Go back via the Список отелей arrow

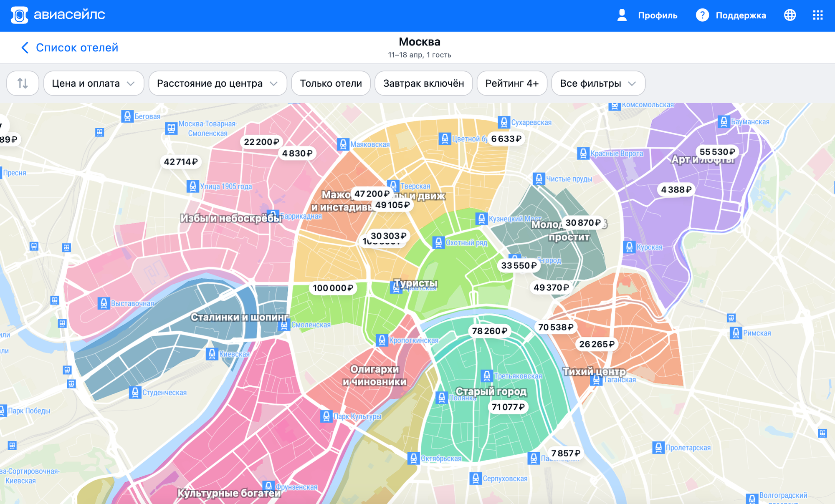click(x=25, y=48)
